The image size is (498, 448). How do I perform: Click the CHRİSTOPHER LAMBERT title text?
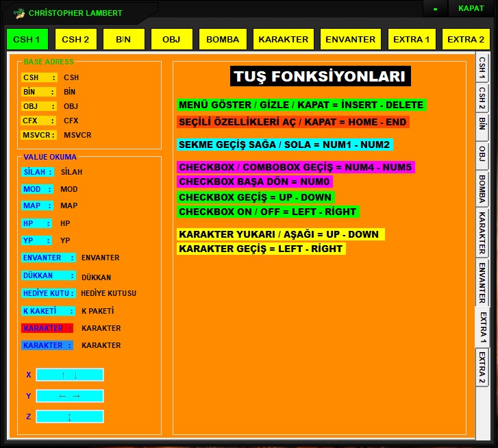coord(75,13)
